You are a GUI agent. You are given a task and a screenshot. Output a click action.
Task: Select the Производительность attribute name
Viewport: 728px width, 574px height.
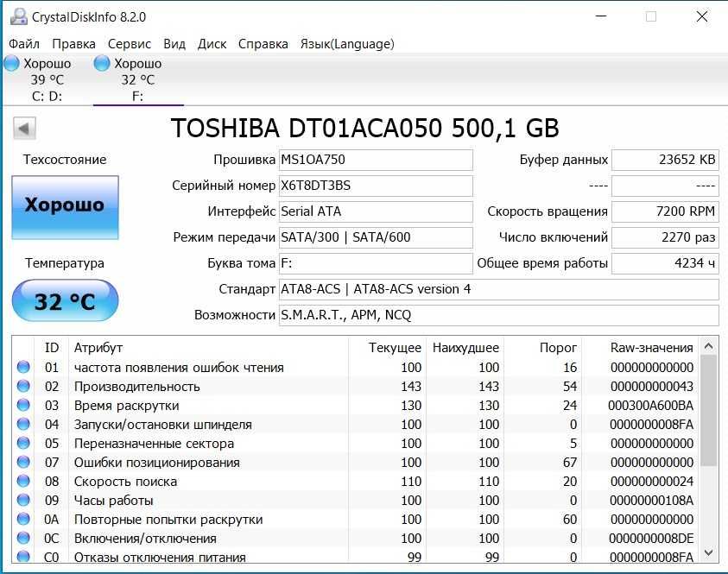(x=137, y=387)
